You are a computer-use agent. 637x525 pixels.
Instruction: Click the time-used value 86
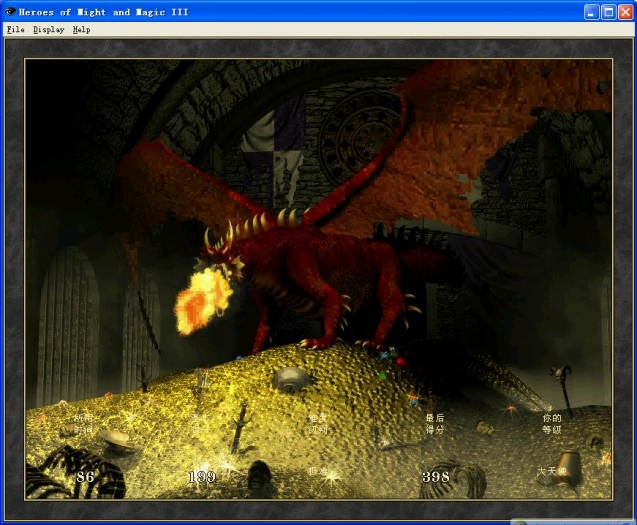pos(85,477)
